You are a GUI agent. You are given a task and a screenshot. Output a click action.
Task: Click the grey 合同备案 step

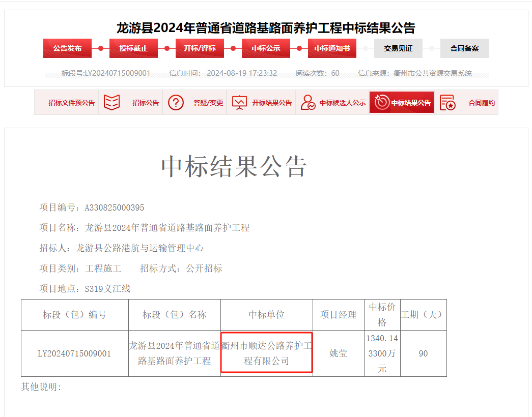[x=464, y=48]
